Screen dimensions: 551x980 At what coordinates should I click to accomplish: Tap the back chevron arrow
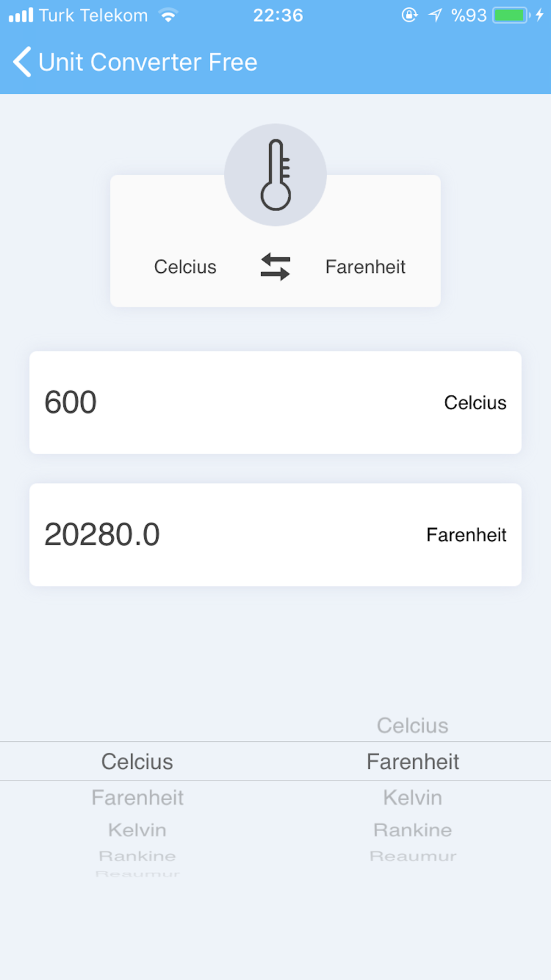click(x=22, y=62)
